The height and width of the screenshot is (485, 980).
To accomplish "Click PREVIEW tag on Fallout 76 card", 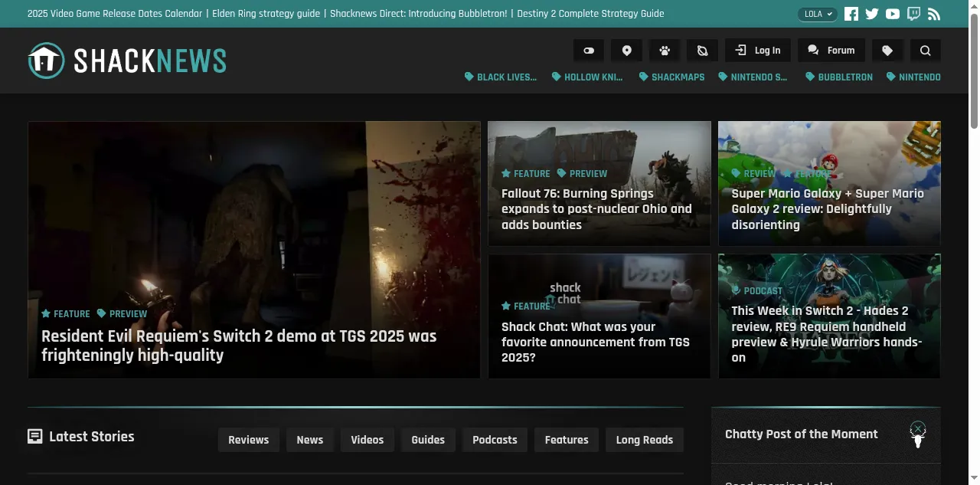I will point(582,174).
